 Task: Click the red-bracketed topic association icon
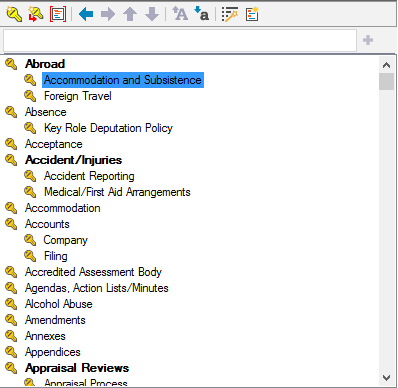pyautogui.click(x=58, y=14)
